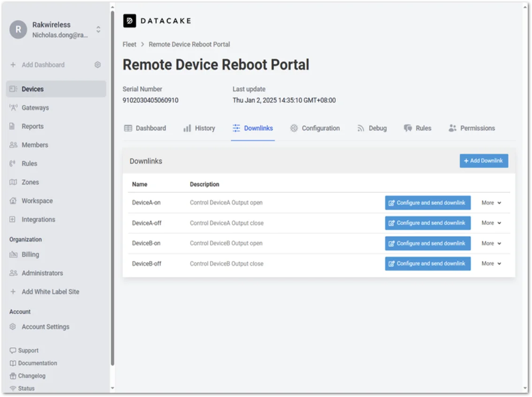Click the Account Settings gear icon
The image size is (532, 397).
click(x=13, y=327)
